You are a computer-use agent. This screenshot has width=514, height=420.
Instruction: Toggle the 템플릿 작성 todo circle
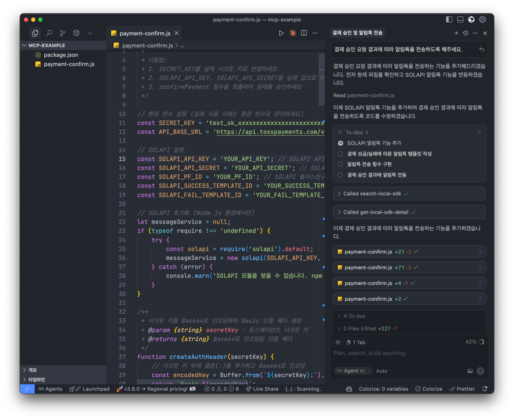(x=340, y=154)
